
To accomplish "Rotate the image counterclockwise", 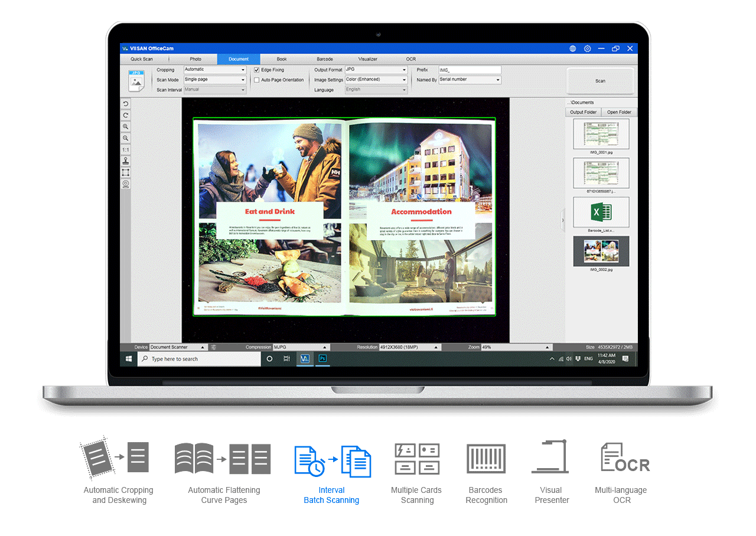I will click(126, 104).
